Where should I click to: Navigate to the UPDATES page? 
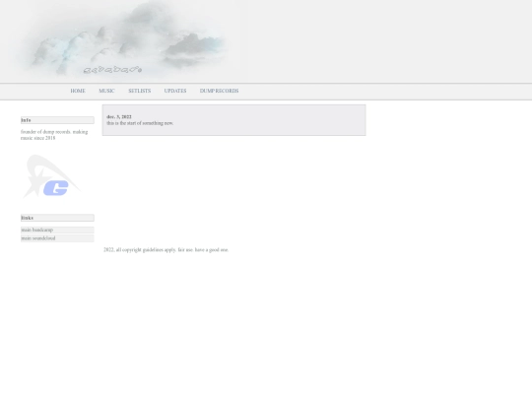[175, 91]
